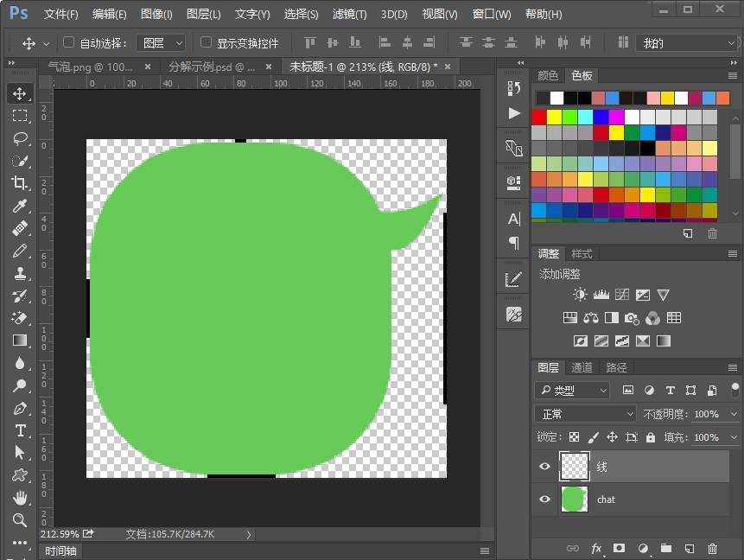Select the Crop tool
Viewport: 744px width, 560px height.
pyautogui.click(x=20, y=183)
